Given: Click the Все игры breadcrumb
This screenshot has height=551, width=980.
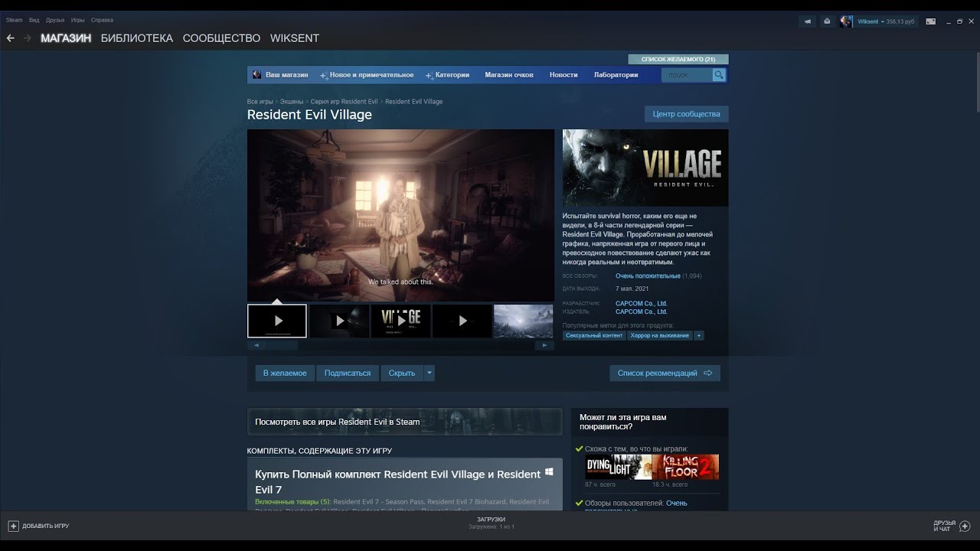Looking at the screenshot, I should 260,102.
